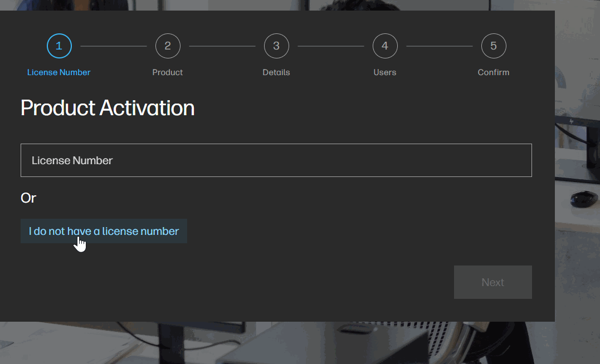Select the step 2 circle in stepper
The width and height of the screenshot is (600, 364).
168,46
